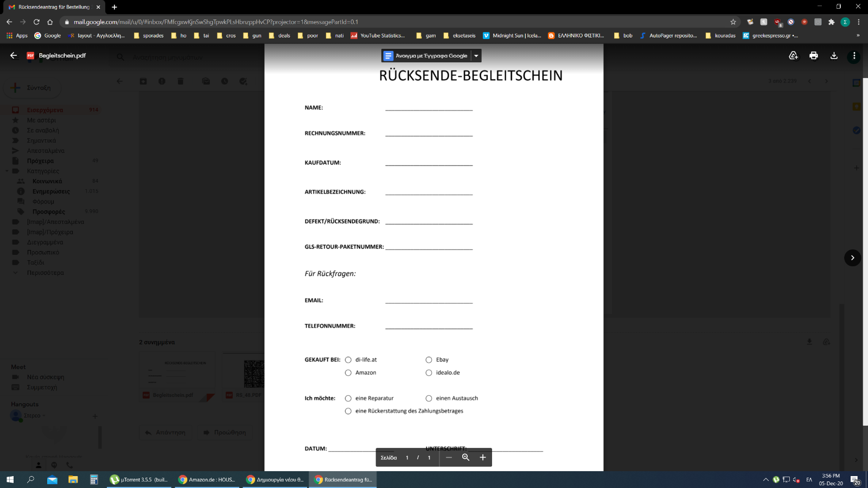
Task: Open File Explorer in taskbar
Action: (x=73, y=479)
